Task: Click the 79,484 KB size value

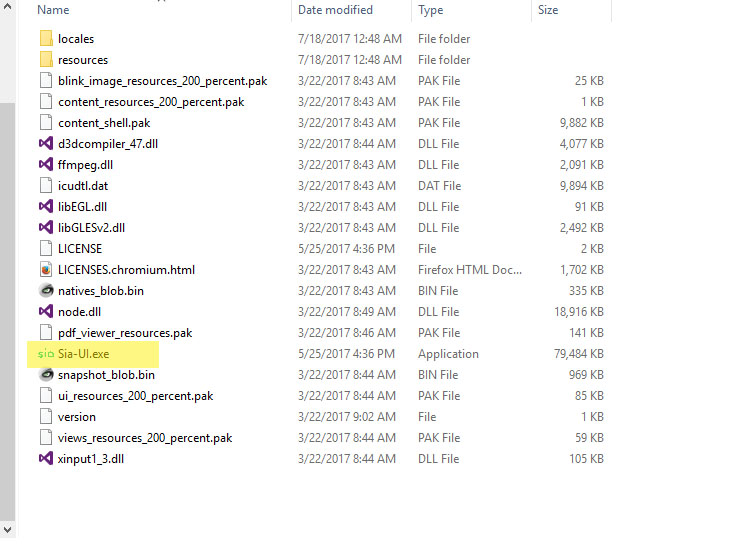Action: [579, 354]
